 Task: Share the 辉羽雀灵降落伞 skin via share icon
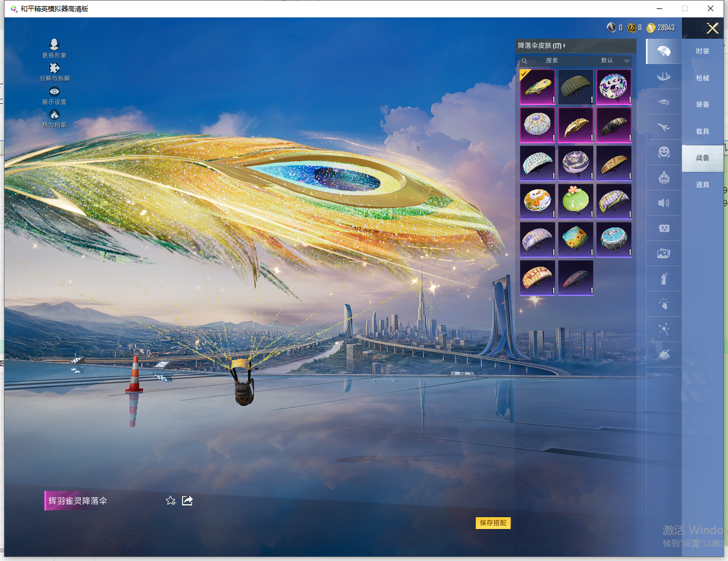pyautogui.click(x=187, y=500)
